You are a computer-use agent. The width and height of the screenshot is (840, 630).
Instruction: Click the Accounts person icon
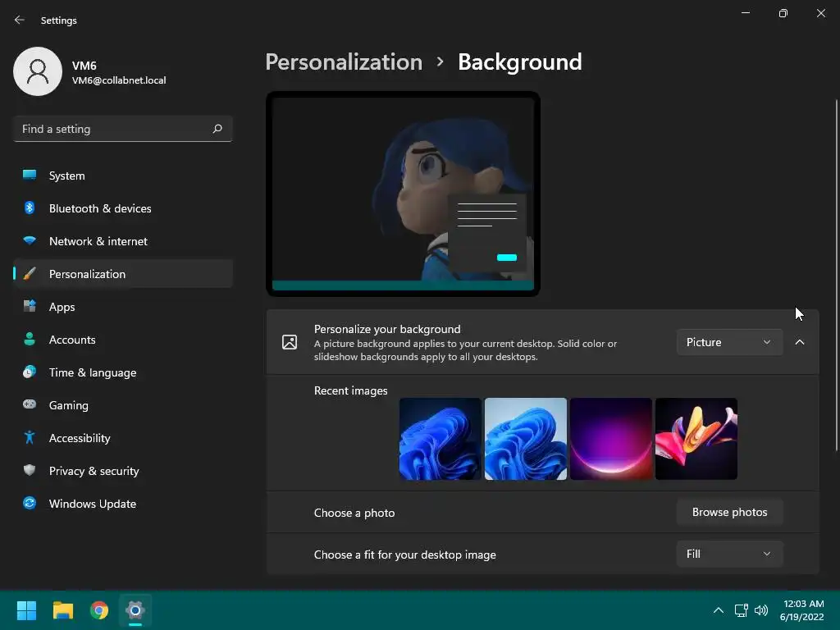pos(30,339)
